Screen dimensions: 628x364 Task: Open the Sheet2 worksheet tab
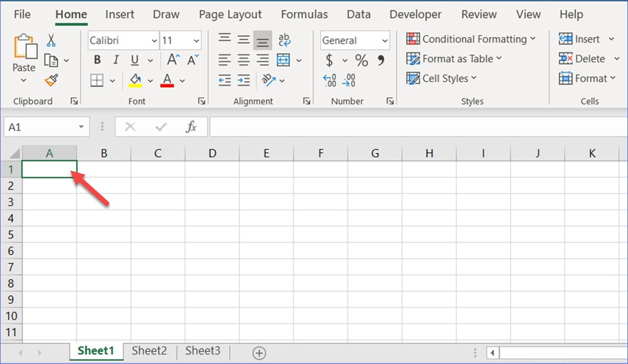[149, 351]
